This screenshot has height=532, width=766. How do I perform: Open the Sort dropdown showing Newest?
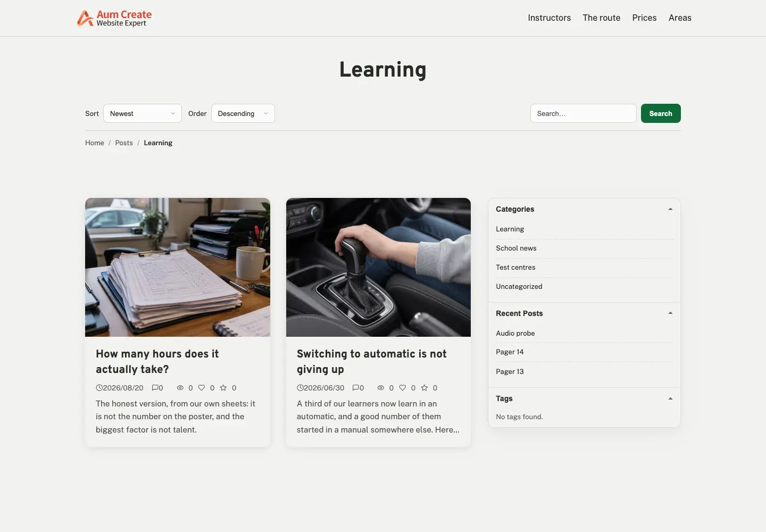[x=143, y=113]
